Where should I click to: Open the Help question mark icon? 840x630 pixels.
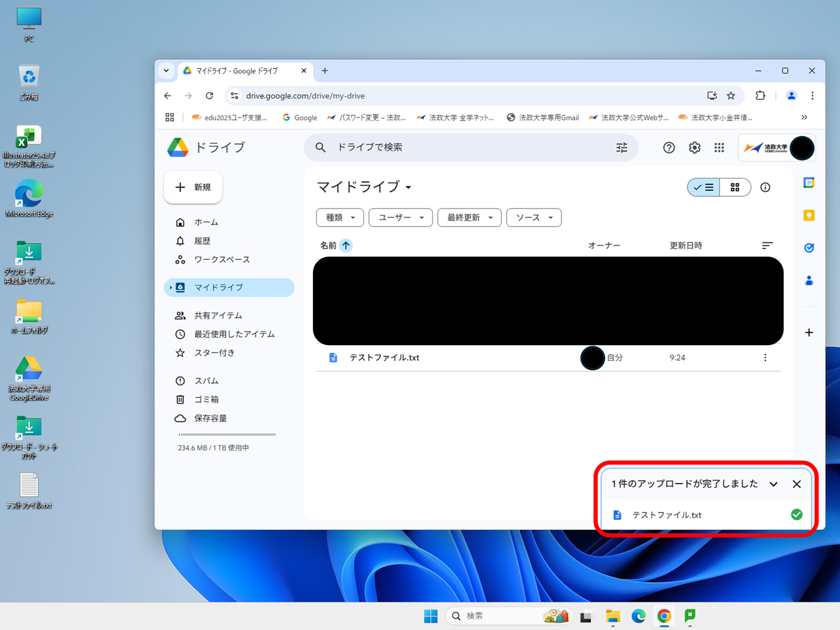pyautogui.click(x=668, y=148)
